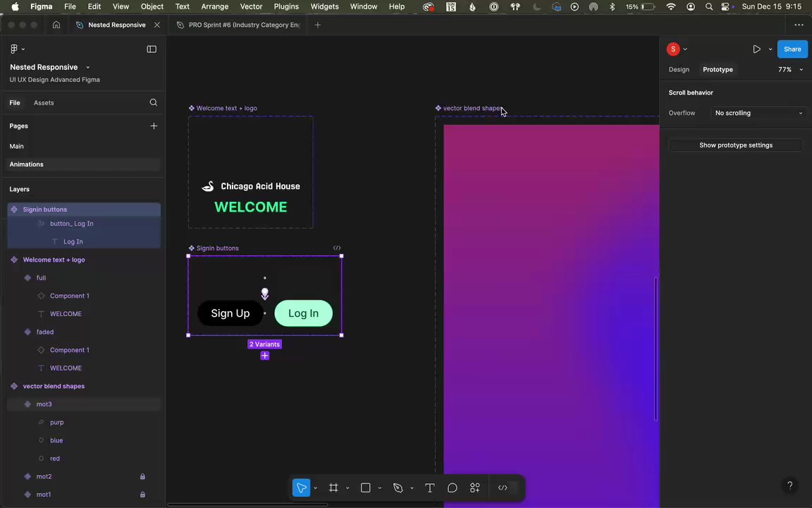
Task: Select the Frame tool
Action: pyautogui.click(x=333, y=488)
